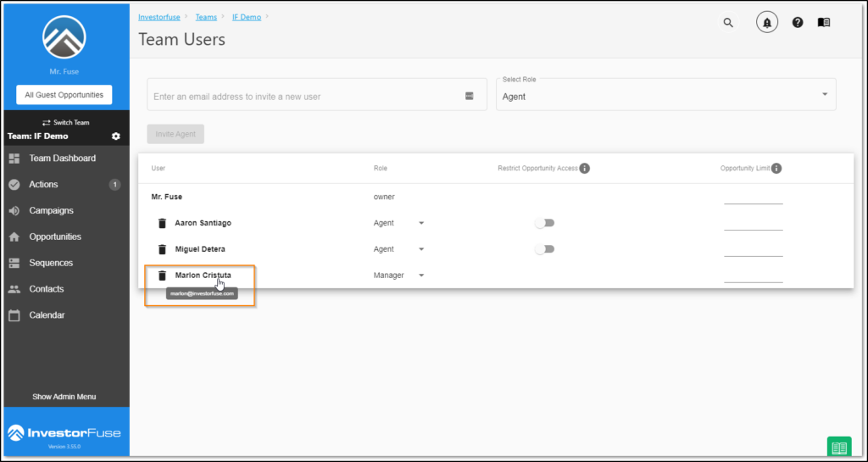This screenshot has width=868, height=462.
Task: Click the Calendar icon in sidebar
Action: tap(14, 315)
